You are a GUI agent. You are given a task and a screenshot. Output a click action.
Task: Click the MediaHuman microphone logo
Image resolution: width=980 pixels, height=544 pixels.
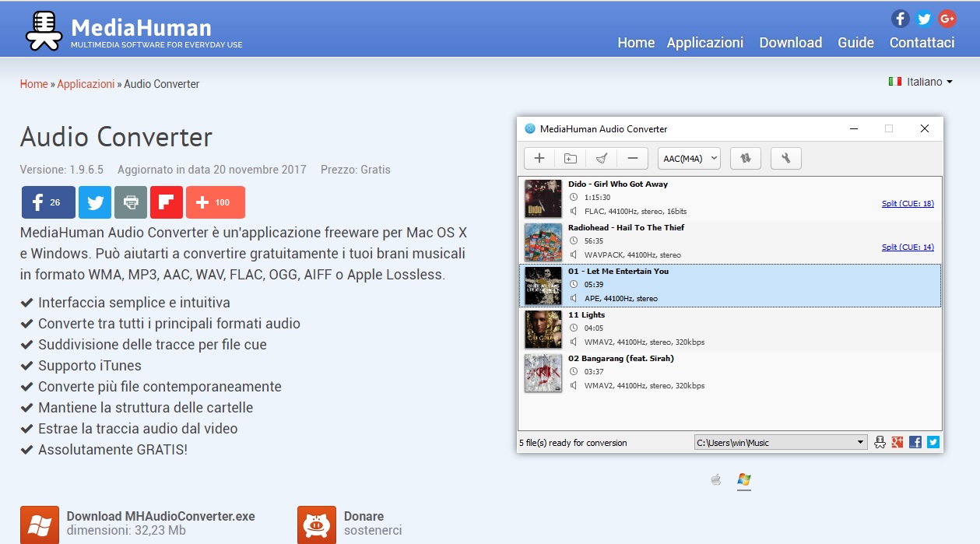[44, 30]
